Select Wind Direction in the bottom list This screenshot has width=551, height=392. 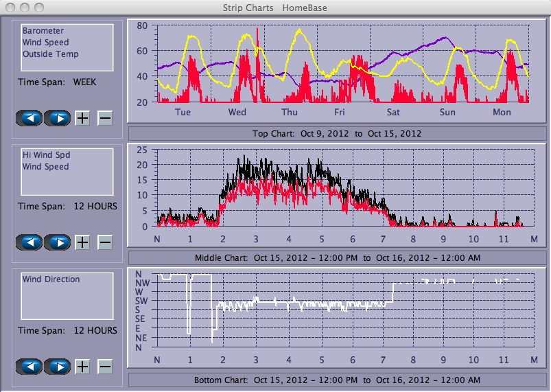point(51,279)
